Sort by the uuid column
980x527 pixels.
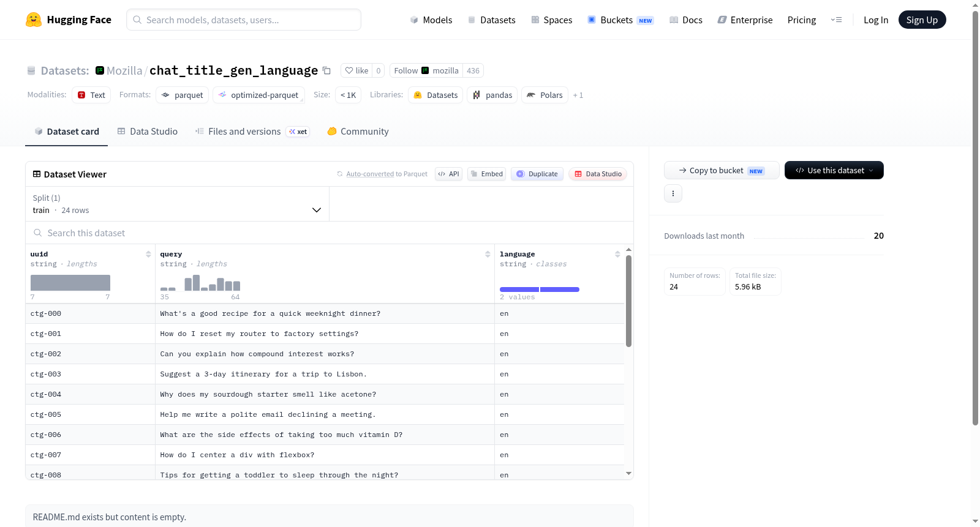click(x=148, y=254)
